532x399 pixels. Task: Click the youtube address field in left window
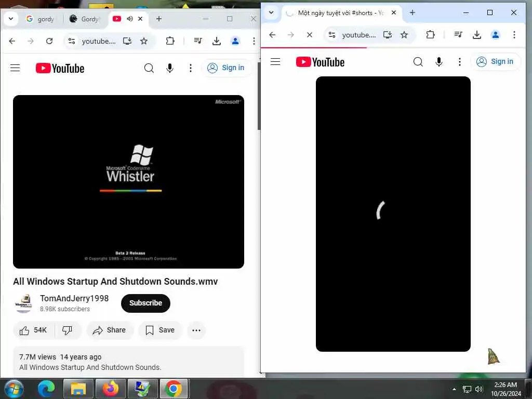(99, 41)
